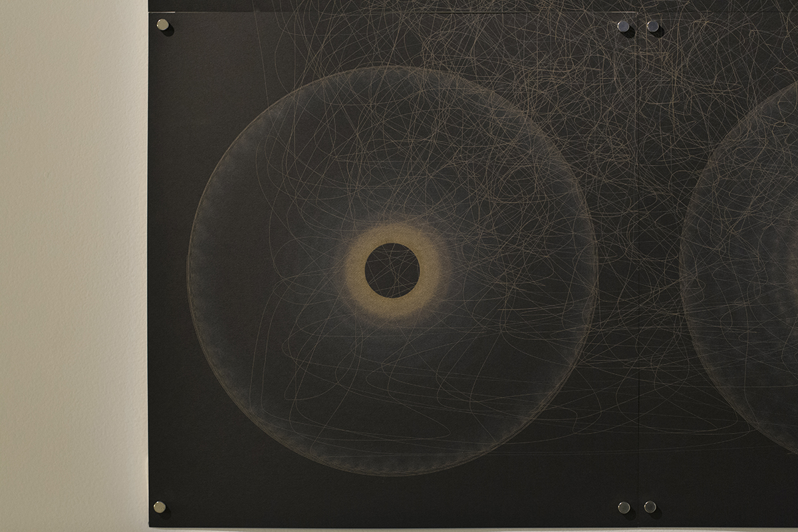Click the bottom edge of the large disc
The width and height of the screenshot is (798, 532).
392,474
